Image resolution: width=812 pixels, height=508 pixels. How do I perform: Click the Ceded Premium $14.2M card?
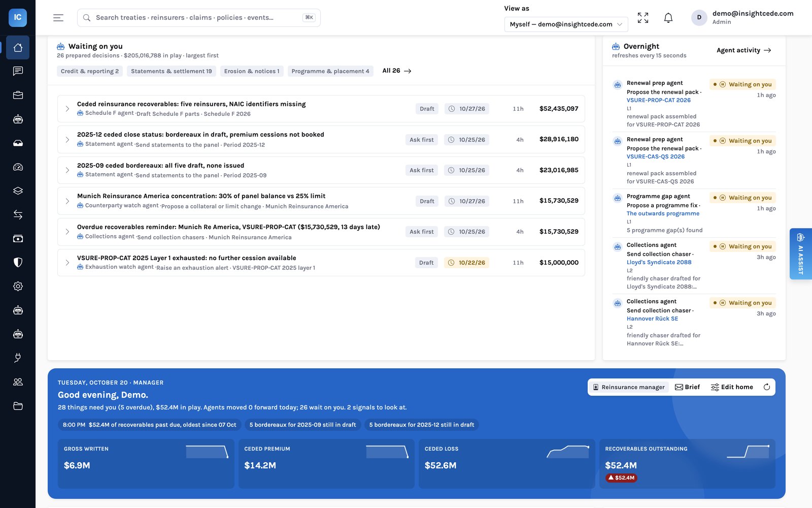(x=326, y=464)
